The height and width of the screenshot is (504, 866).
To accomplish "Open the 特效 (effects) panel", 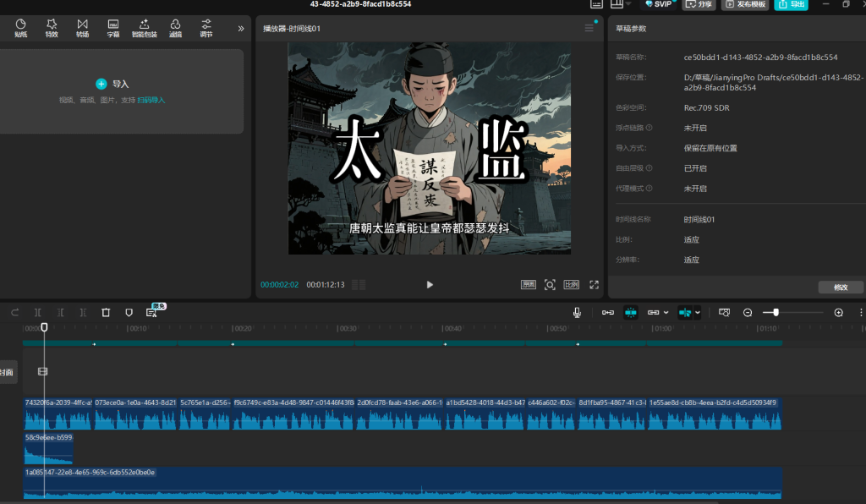I will 52,28.
